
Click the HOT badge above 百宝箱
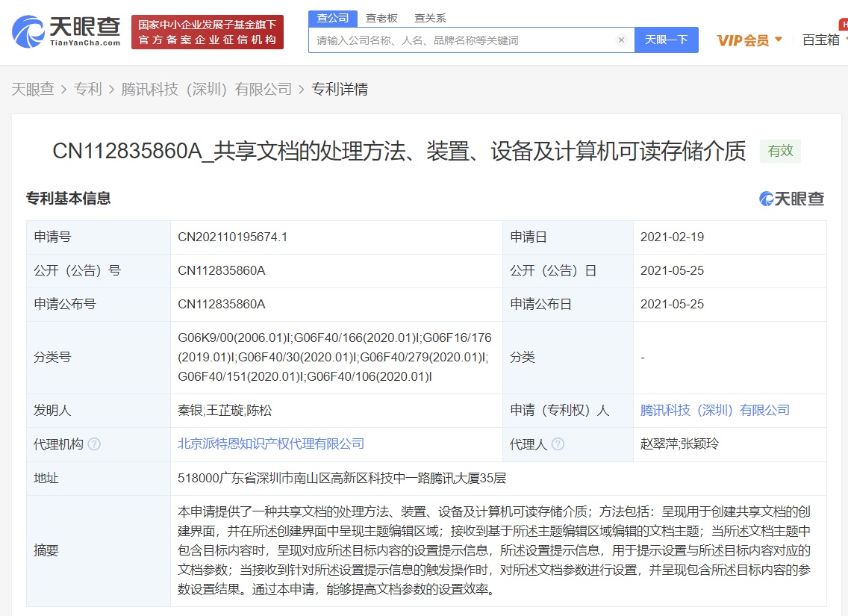point(843,24)
